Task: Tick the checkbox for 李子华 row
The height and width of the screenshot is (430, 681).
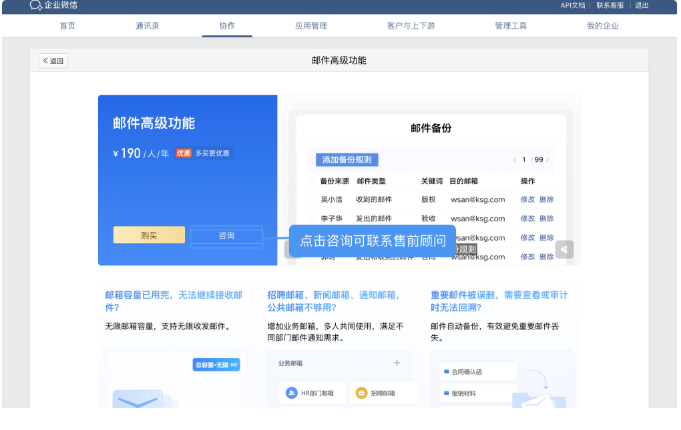Action: click(x=312, y=218)
